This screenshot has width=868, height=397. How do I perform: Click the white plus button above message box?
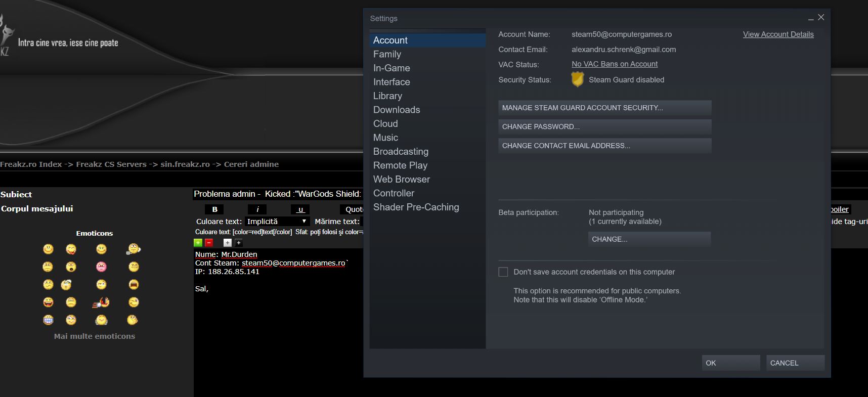pyautogui.click(x=228, y=243)
